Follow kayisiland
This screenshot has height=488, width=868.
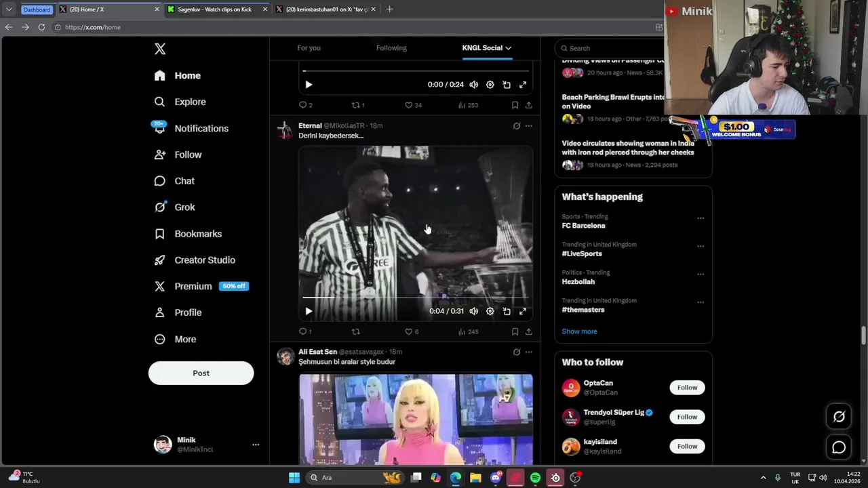point(687,446)
